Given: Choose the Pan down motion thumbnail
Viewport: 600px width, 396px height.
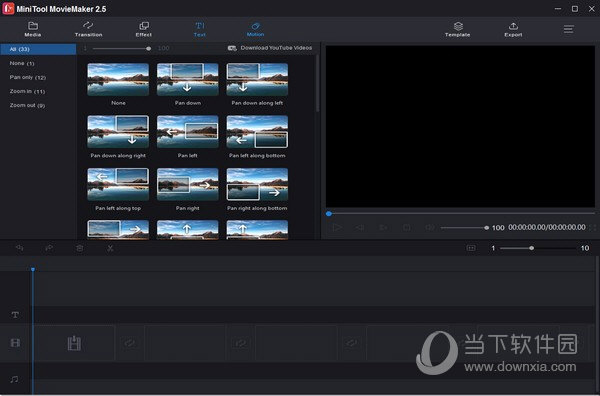Looking at the screenshot, I should tap(188, 80).
